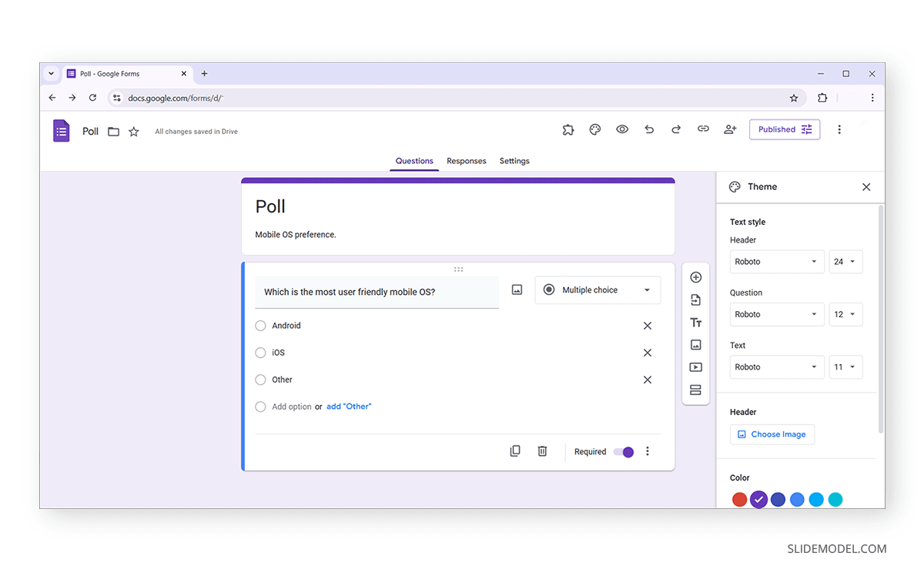This screenshot has width=924, height=572.
Task: Click the Choose Image button under Header
Action: pyautogui.click(x=772, y=434)
